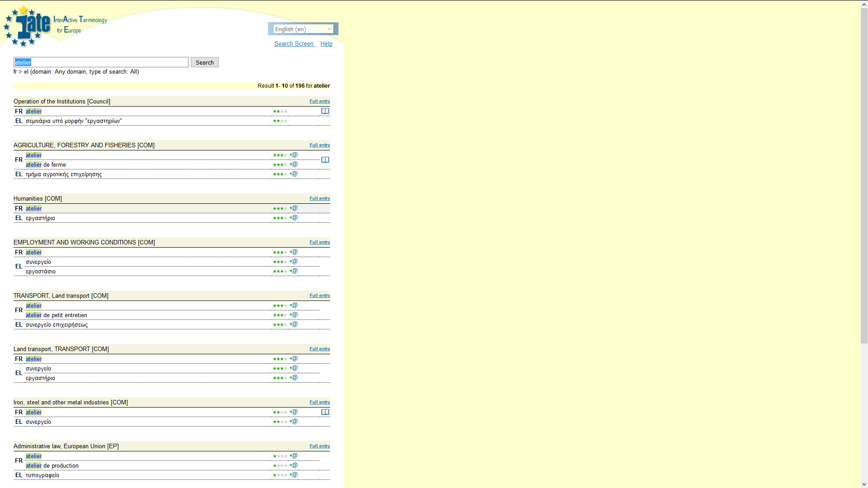The height and width of the screenshot is (488, 868).
Task: Click +@ icon beside 'συνεργείο επιχειρήσεως'
Action: [x=294, y=324]
